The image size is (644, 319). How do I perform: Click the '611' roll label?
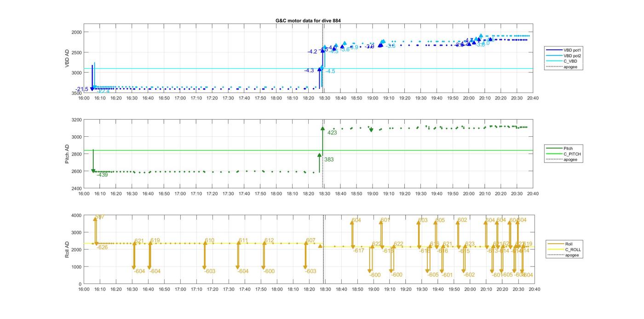point(243,241)
